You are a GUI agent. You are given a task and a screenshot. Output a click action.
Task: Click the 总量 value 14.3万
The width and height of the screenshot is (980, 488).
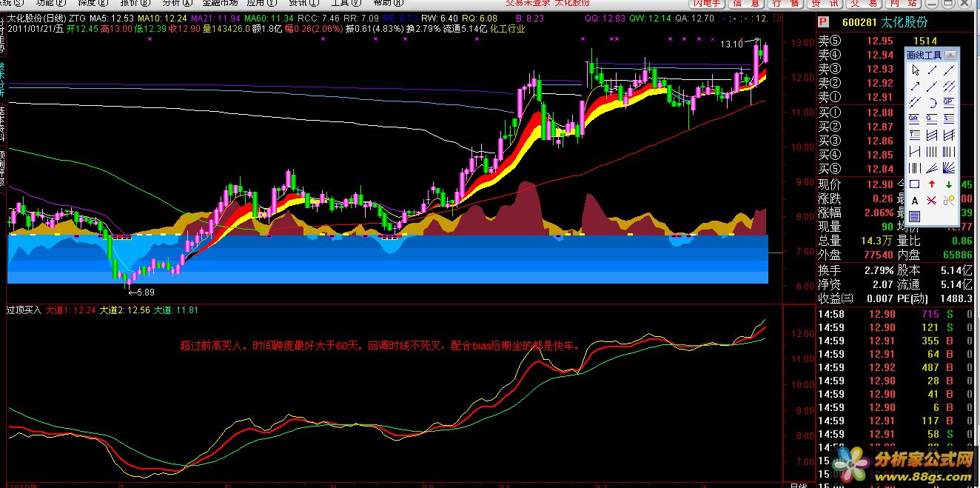coord(876,241)
